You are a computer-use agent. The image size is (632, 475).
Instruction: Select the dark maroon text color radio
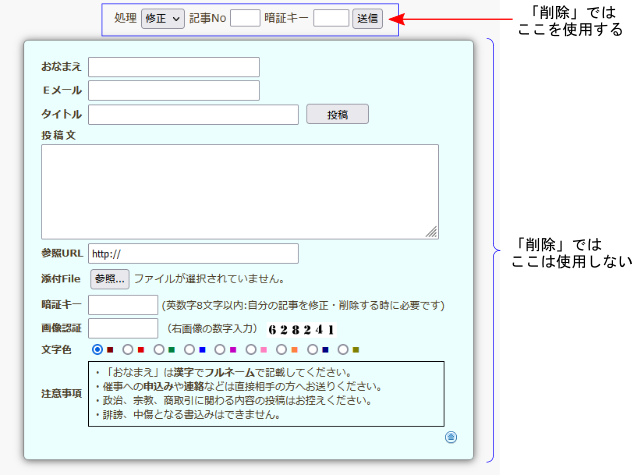(x=98, y=350)
